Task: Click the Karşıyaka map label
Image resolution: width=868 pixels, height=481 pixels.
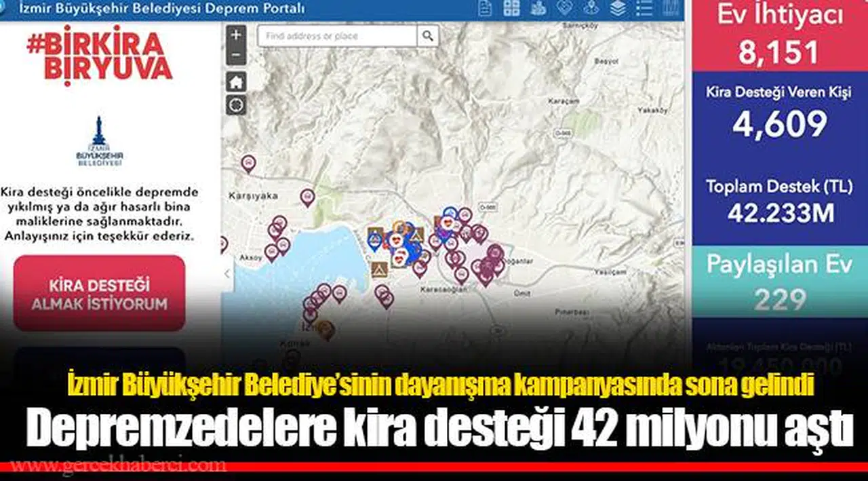Action: click(254, 196)
